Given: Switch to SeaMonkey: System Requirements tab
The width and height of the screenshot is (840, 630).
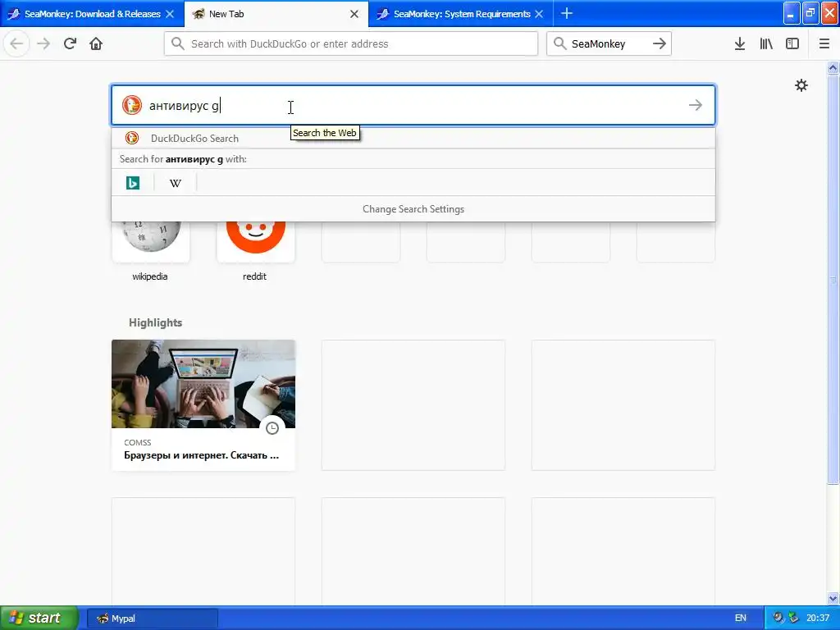Looking at the screenshot, I should (461, 14).
